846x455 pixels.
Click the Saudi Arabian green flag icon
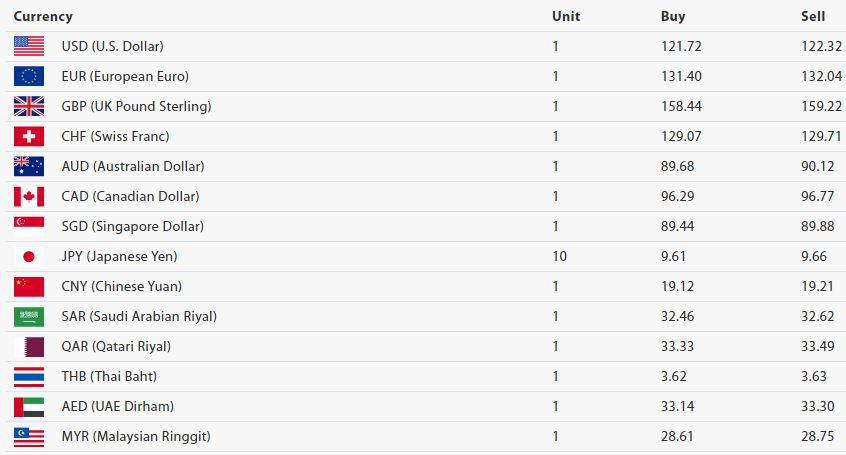(29, 316)
